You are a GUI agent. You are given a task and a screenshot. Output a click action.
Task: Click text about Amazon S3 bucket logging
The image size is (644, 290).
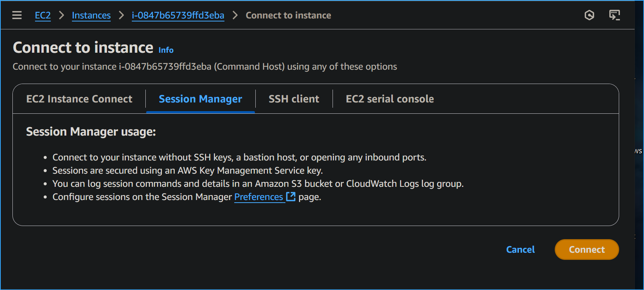[x=258, y=184]
